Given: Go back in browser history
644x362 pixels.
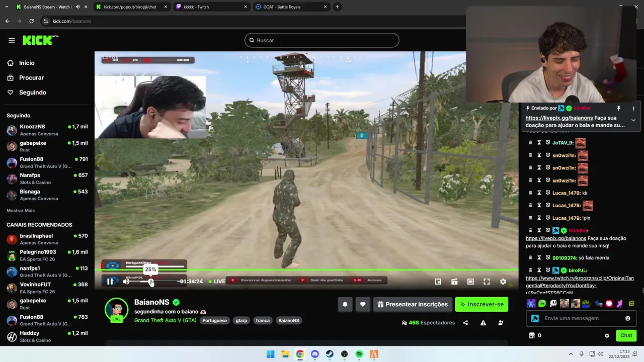Looking at the screenshot, I should click(7, 21).
